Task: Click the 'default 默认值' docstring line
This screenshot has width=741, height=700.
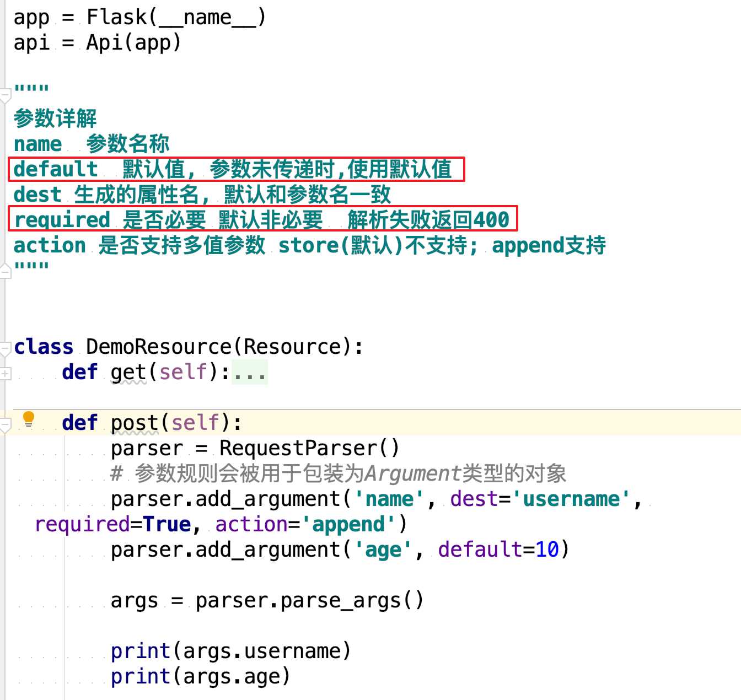Action: (x=233, y=169)
